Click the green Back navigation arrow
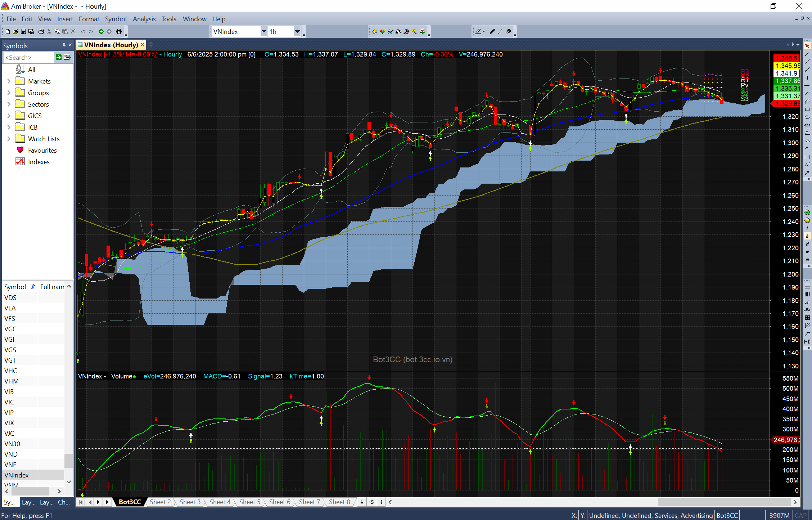This screenshot has width=812, height=520. click(101, 32)
